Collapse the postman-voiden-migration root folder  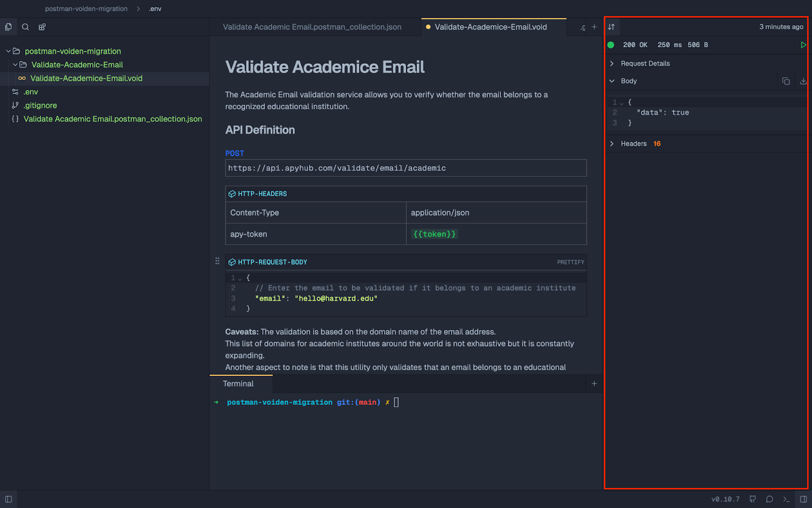pos(9,51)
